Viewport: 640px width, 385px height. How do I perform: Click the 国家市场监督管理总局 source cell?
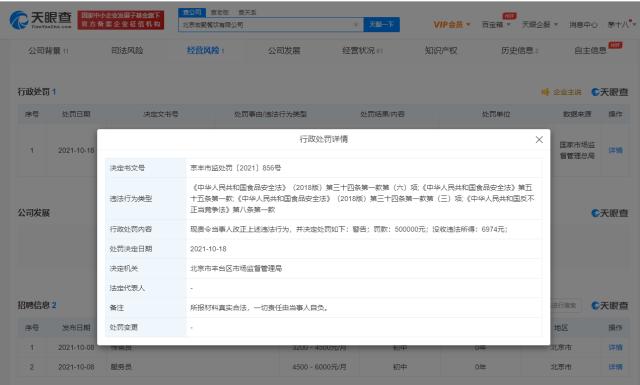[577, 150]
